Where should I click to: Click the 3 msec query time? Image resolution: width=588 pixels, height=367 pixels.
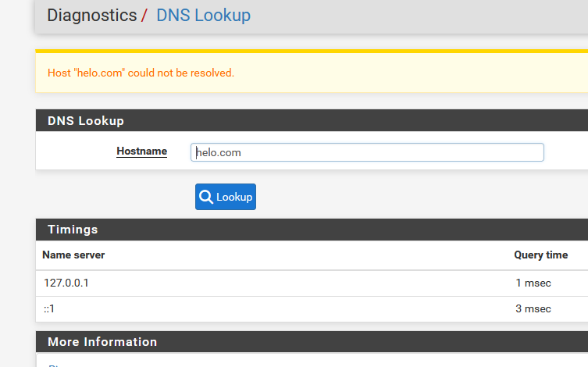pos(533,308)
